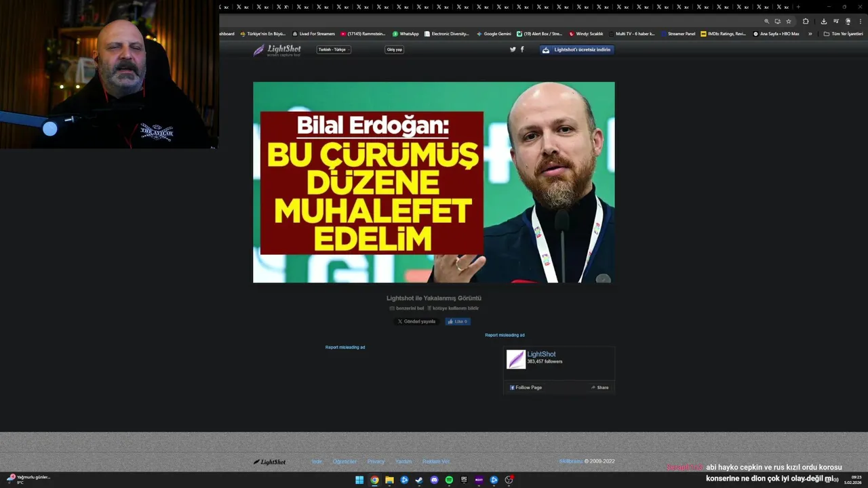
Task: Expand the bookmarks overflow chevron
Action: point(810,33)
